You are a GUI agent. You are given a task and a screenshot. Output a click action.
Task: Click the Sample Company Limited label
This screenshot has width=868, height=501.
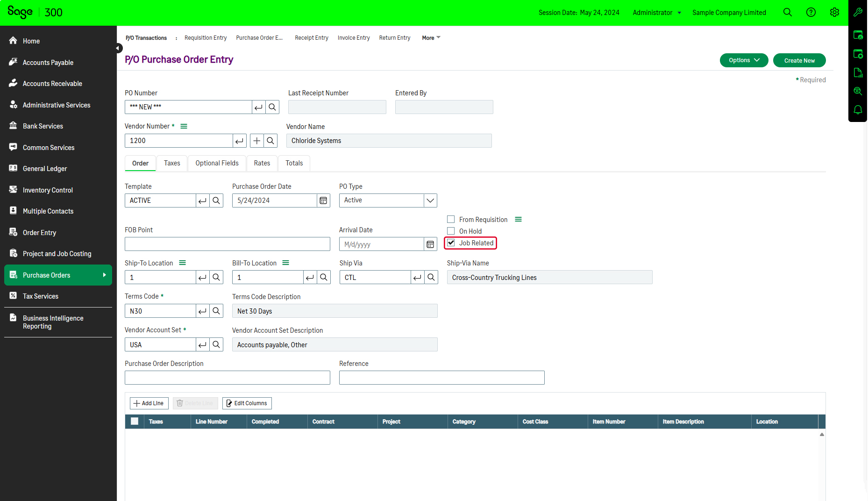click(729, 13)
